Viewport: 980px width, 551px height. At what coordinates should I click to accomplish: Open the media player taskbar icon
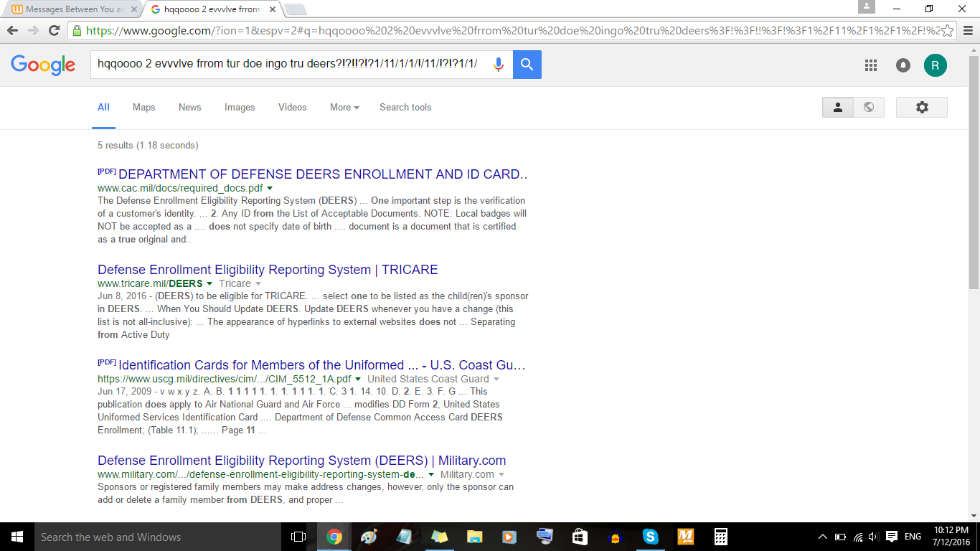509,537
